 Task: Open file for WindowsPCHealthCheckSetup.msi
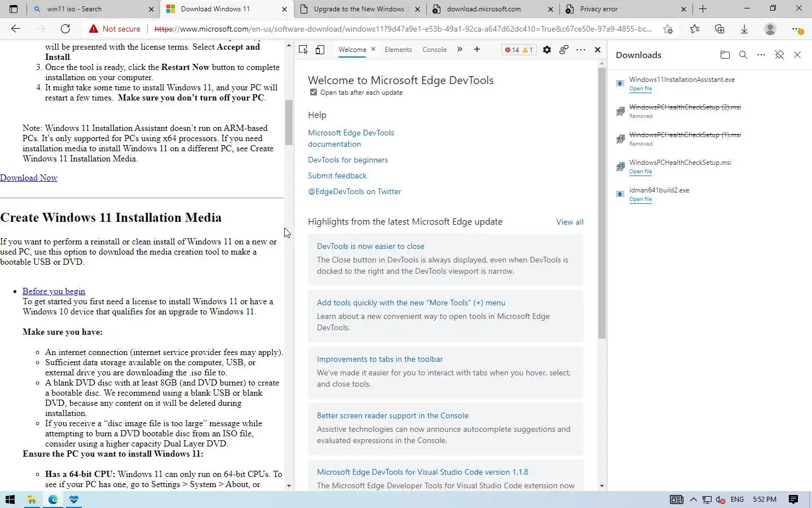point(640,172)
